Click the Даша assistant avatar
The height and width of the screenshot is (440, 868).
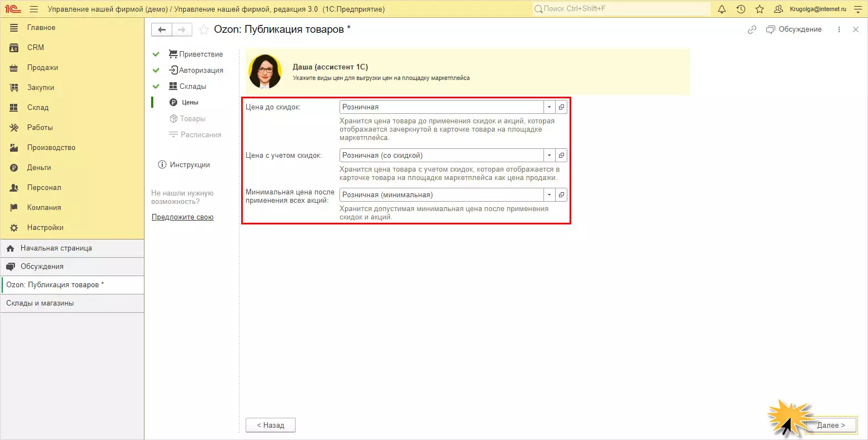(265, 71)
